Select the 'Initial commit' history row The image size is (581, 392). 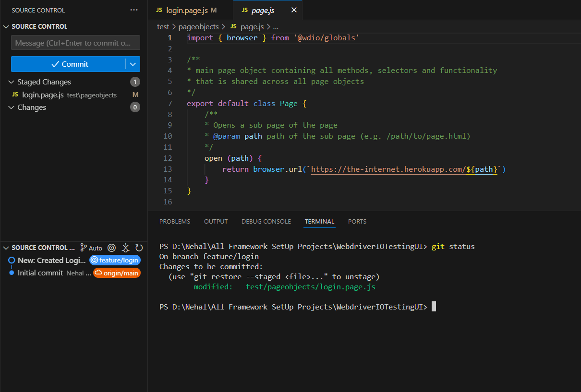coord(73,273)
